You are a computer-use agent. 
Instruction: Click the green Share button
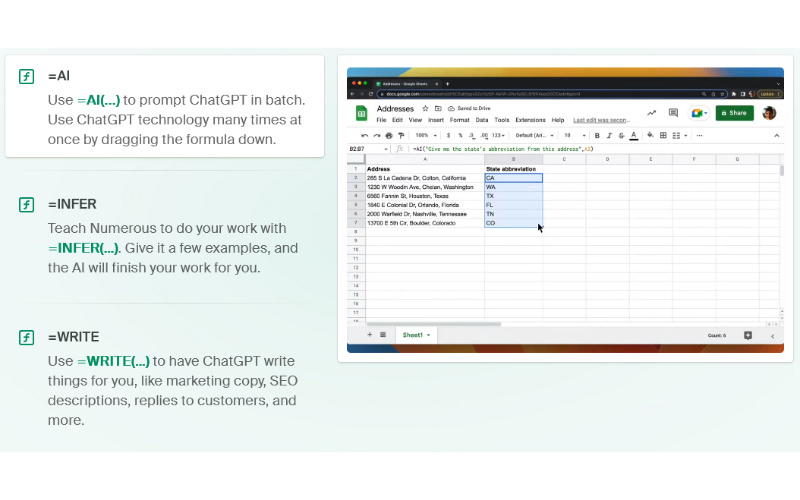click(x=734, y=113)
